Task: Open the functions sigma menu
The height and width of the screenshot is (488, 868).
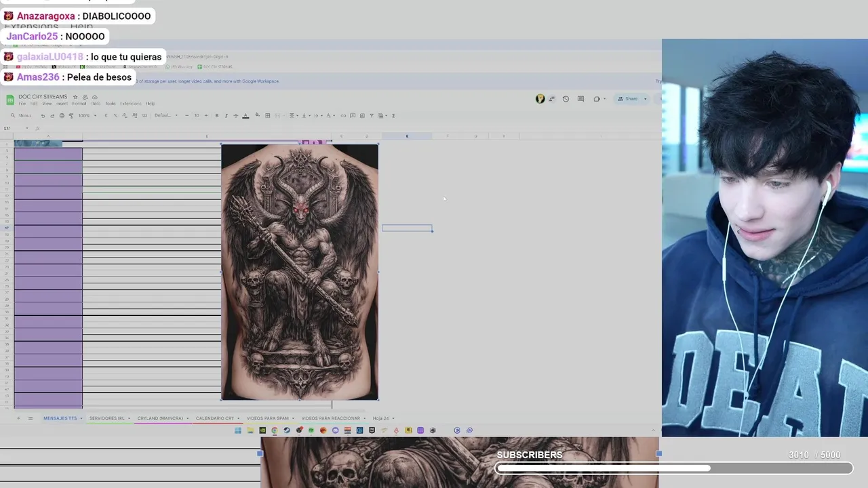Action: tap(393, 115)
